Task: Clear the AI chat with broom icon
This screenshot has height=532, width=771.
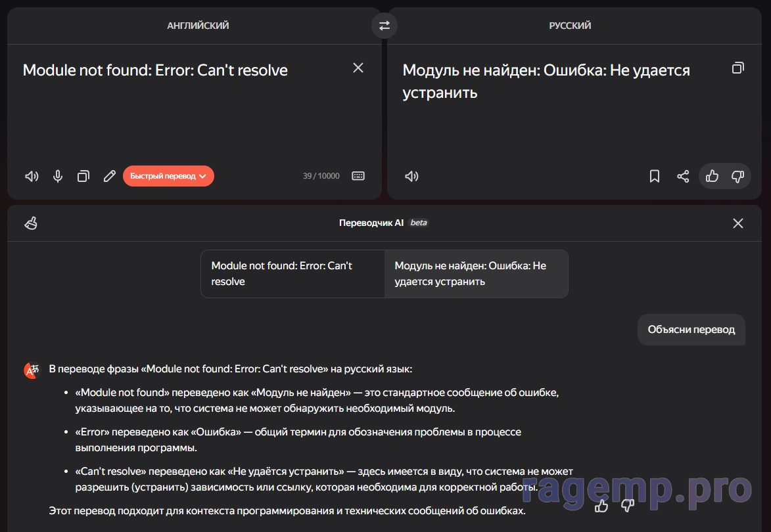Action: point(31,223)
